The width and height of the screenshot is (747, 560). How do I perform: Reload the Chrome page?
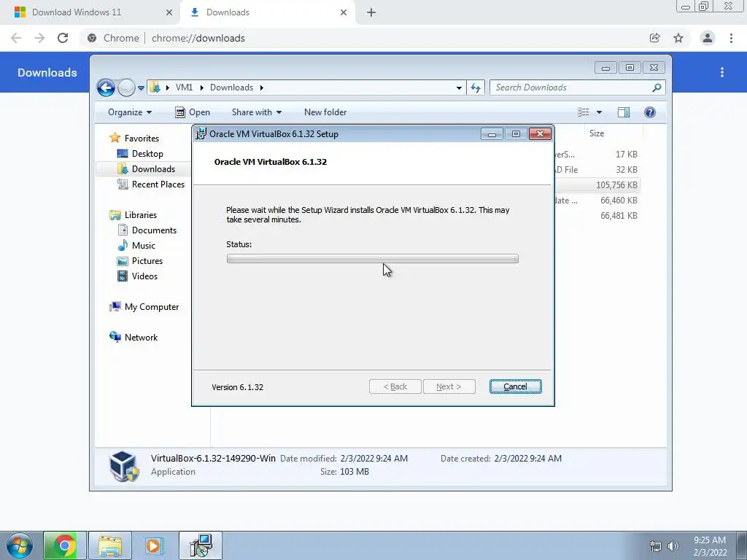coord(63,38)
